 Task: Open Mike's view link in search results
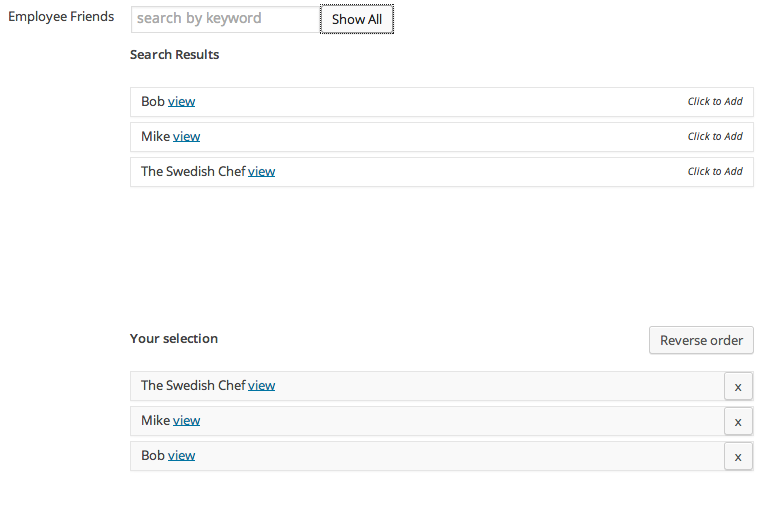point(186,137)
